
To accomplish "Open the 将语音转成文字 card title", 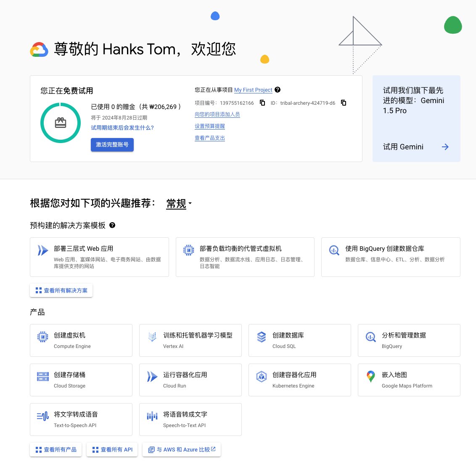I will click(185, 414).
